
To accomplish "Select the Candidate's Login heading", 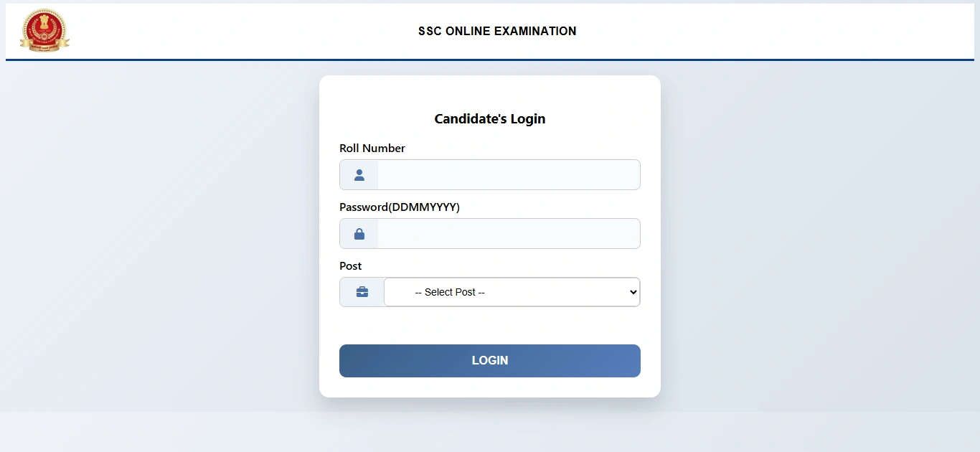I will click(489, 118).
